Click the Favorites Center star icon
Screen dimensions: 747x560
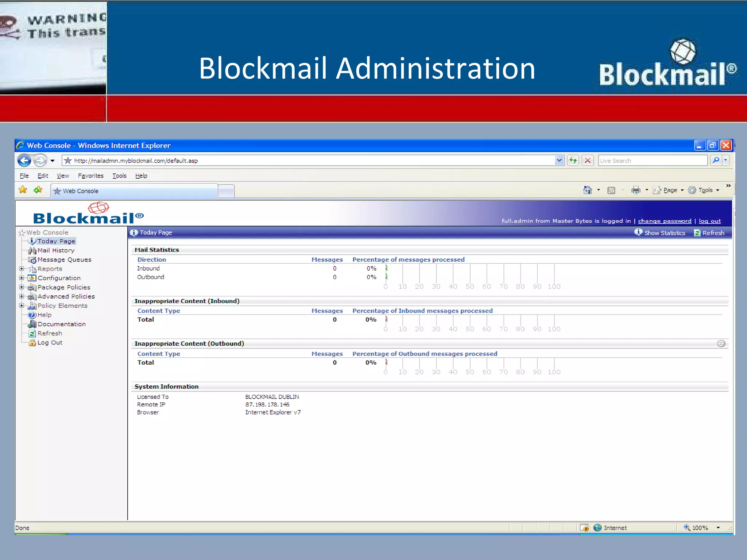[23, 190]
